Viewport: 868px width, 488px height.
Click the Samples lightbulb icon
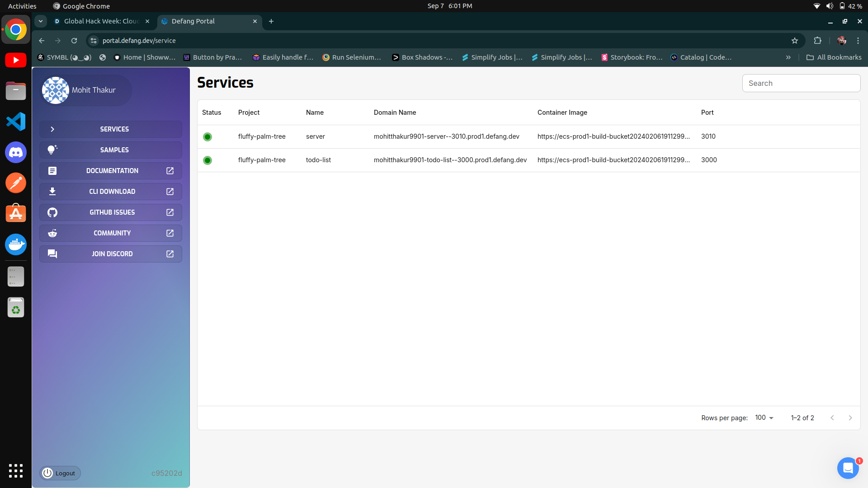click(52, 150)
